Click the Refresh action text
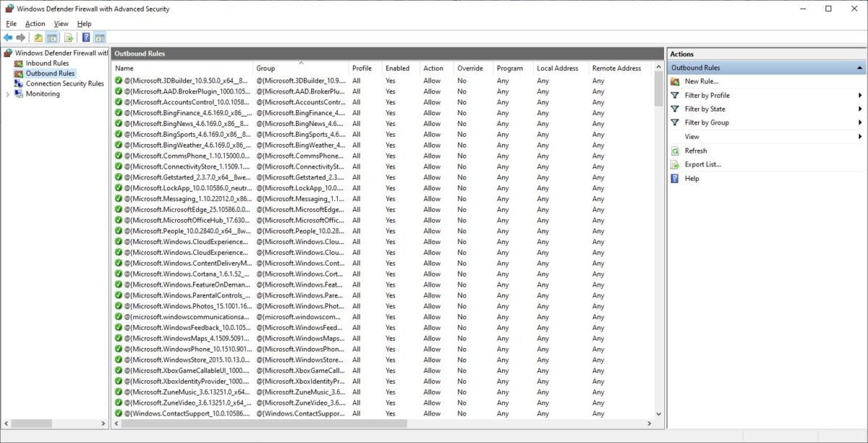 [x=696, y=151]
